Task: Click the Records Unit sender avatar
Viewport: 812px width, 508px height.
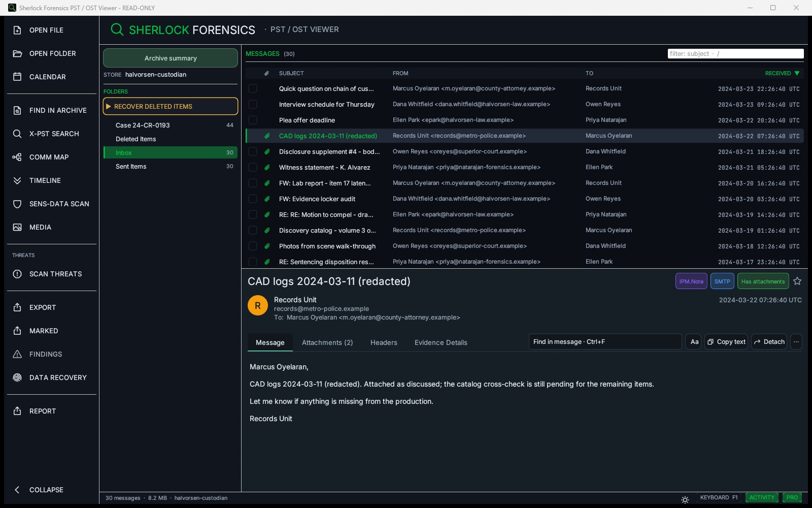Action: (x=258, y=305)
